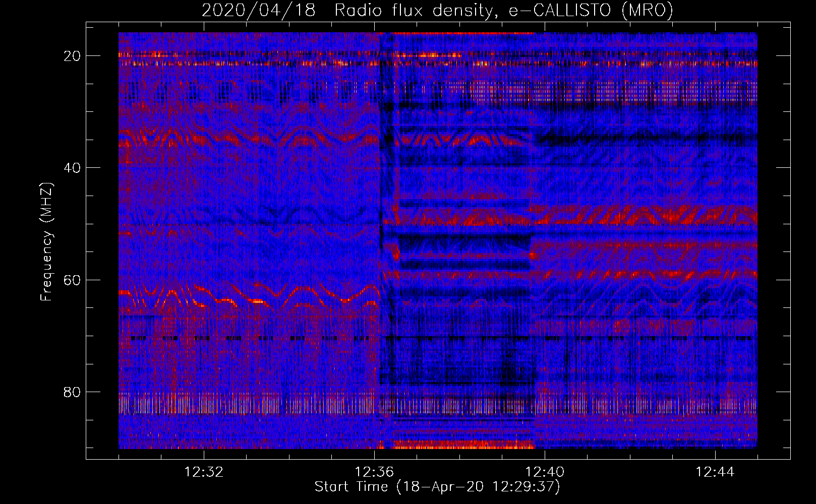The width and height of the screenshot is (816, 504).
Task: Click the 60 MHz frequency tick label
Action: pyautogui.click(x=72, y=280)
